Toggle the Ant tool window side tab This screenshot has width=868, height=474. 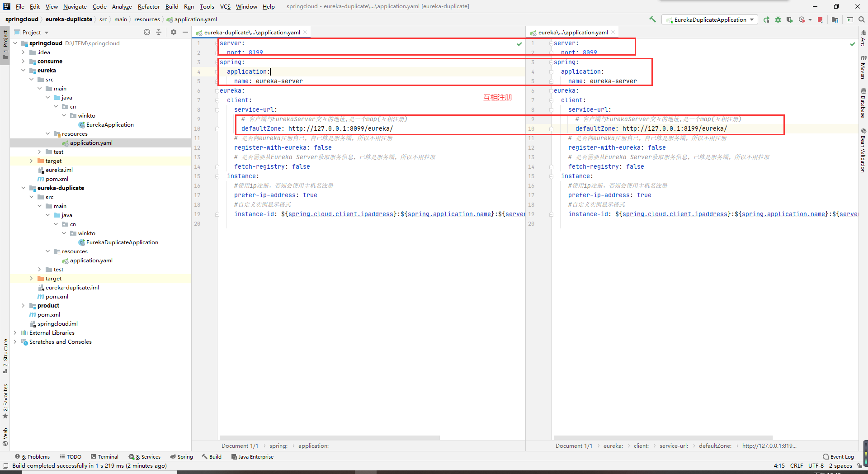[863, 38]
